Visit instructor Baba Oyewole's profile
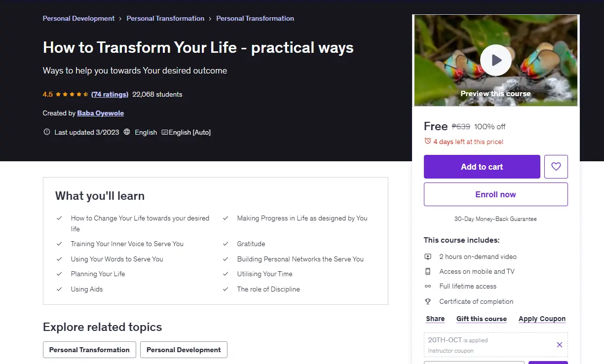Screen dimensions: 604x364 (x=101, y=113)
